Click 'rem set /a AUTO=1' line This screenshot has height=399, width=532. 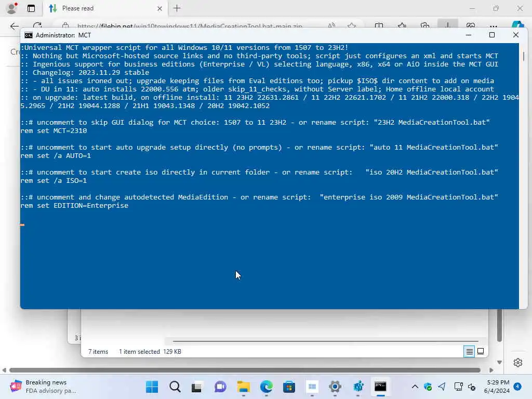pos(56,156)
